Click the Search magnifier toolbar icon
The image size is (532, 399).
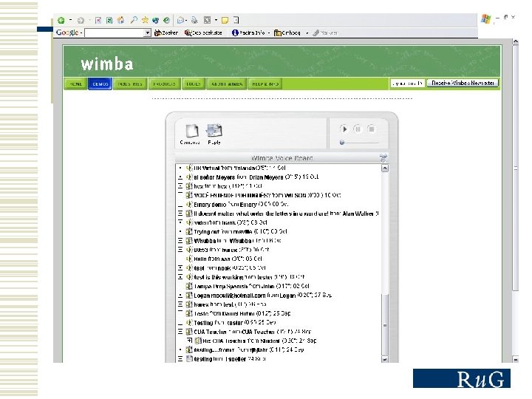tap(134, 21)
